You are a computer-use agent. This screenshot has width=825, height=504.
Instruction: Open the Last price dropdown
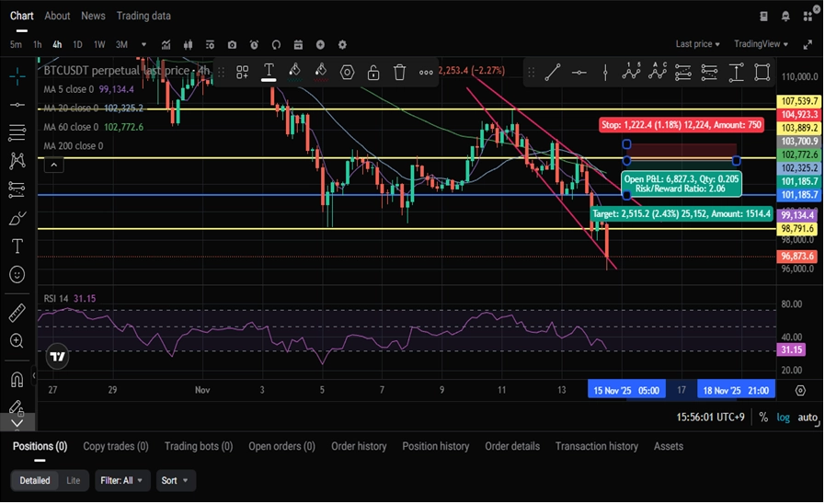click(x=698, y=44)
